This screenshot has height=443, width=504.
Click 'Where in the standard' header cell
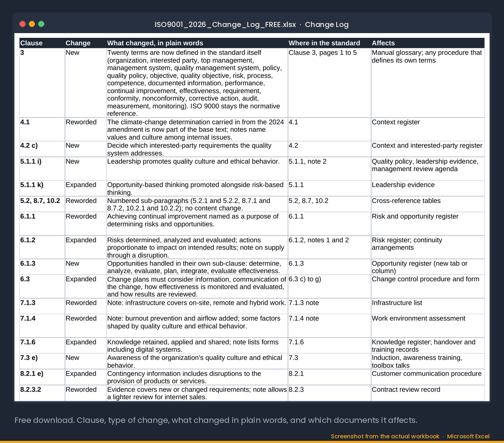tap(329, 43)
